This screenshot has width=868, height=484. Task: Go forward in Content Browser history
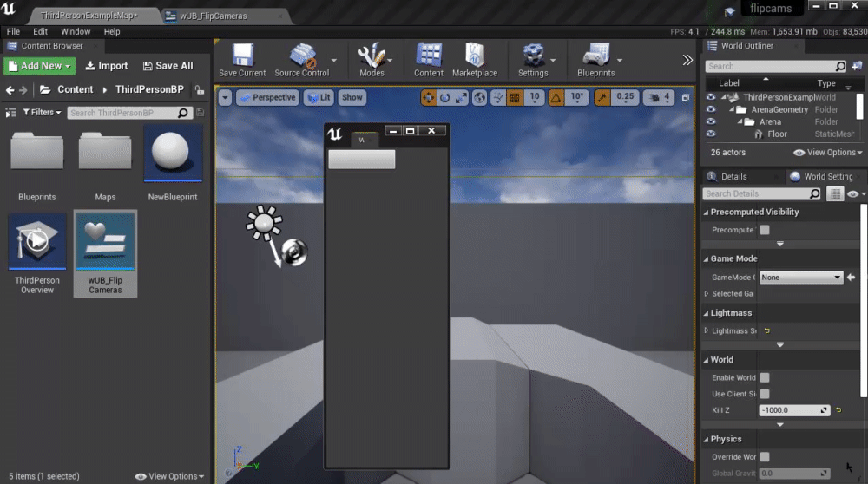[23, 89]
